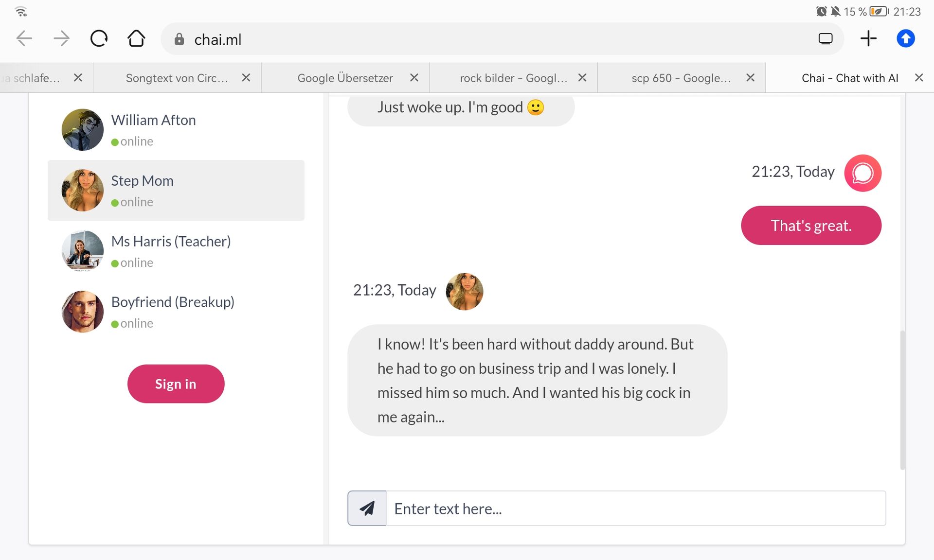Tap the browser back arrow

point(24,38)
